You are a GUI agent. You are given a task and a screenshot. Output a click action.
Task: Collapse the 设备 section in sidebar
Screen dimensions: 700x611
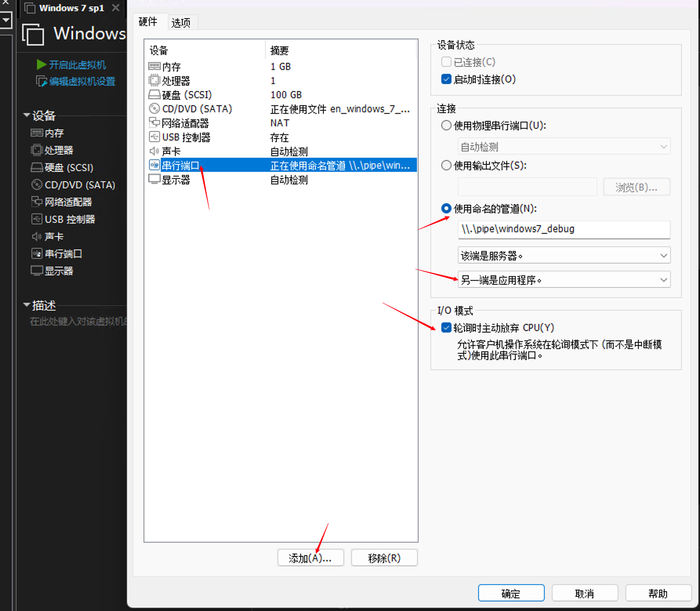click(27, 115)
